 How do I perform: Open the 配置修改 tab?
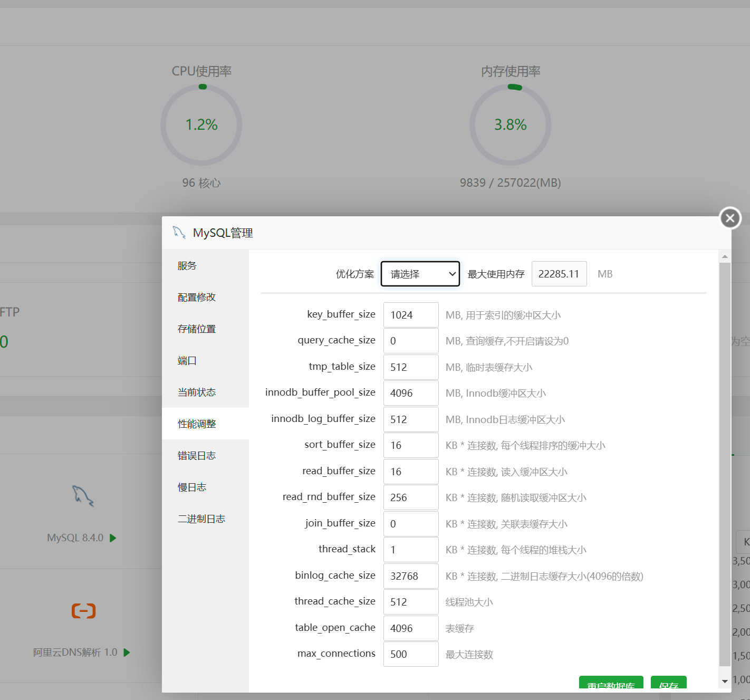click(205, 297)
